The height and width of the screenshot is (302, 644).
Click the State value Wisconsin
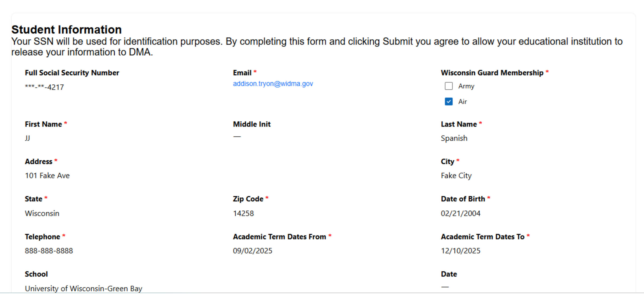(42, 213)
